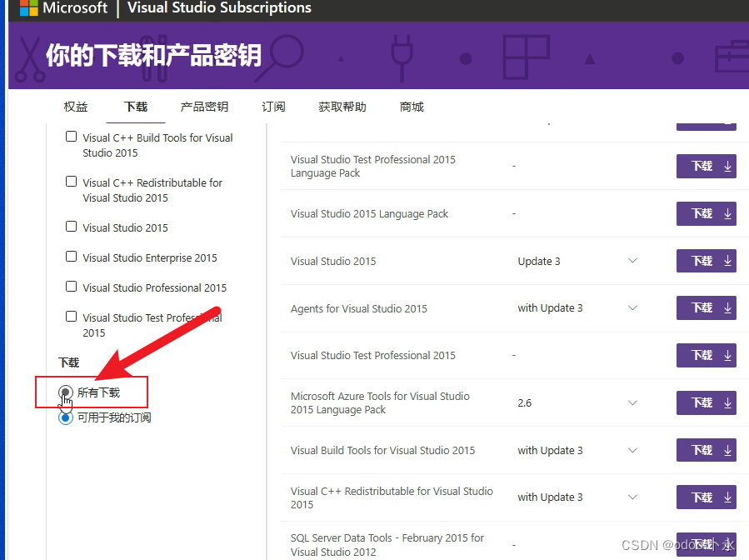
Task: Check Visual Studio Test Professional 2015 filter
Action: [71, 317]
